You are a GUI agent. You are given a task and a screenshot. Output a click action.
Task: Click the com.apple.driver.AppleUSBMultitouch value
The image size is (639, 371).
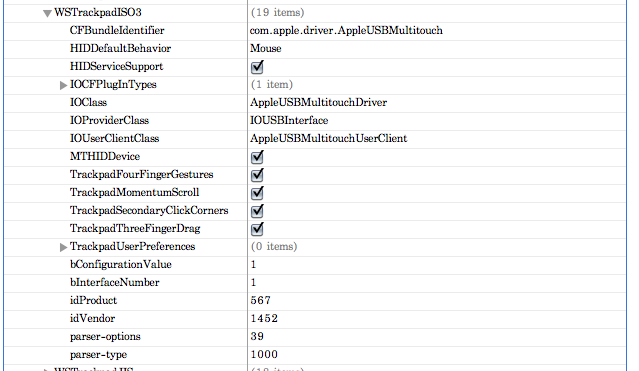tap(346, 31)
